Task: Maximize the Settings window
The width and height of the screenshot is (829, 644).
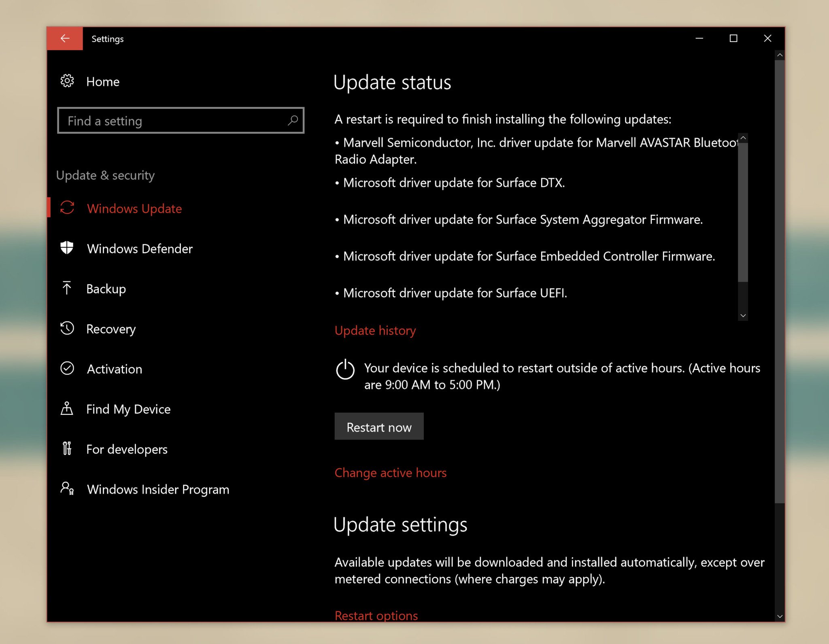Action: pyautogui.click(x=733, y=38)
